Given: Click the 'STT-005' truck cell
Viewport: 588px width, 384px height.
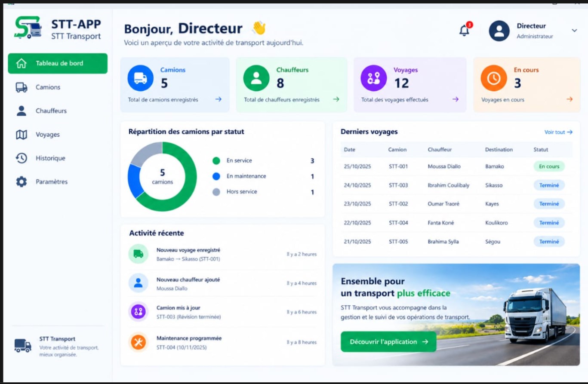Looking at the screenshot, I should pos(398,242).
